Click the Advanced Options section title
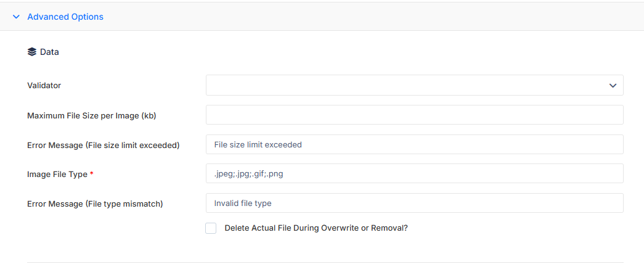This screenshot has height=264, width=644. [x=65, y=17]
